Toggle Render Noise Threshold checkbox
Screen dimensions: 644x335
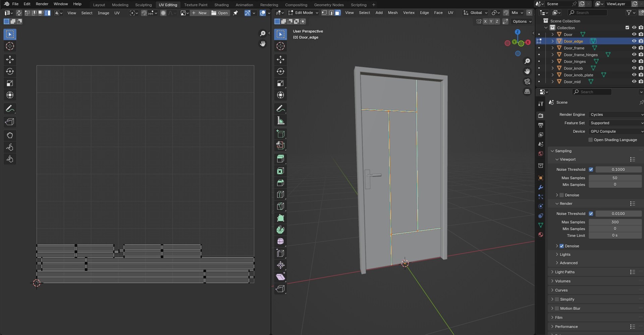[591, 213]
